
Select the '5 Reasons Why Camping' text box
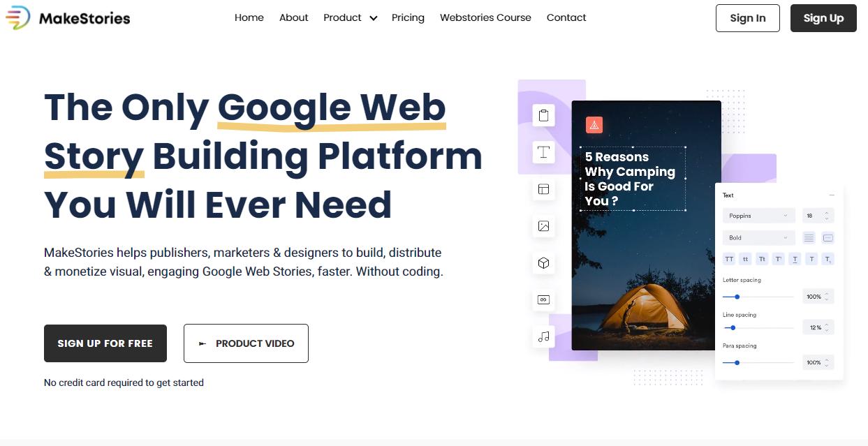pyautogui.click(x=633, y=179)
